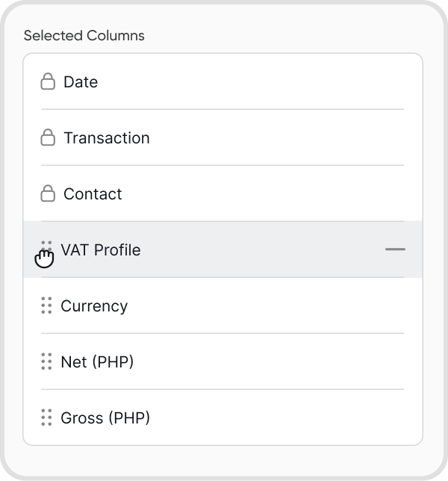
Task: Click the lock icon beside Date
Action: [x=48, y=81]
